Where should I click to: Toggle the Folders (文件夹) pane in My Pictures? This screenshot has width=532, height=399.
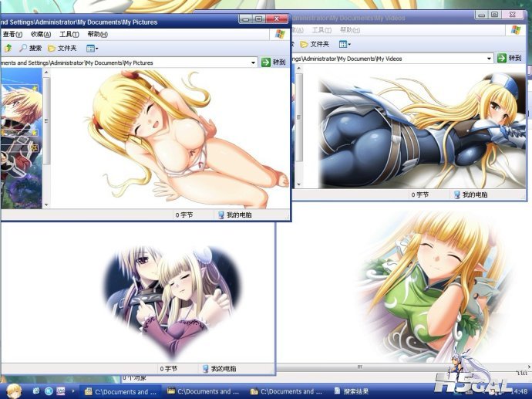point(62,48)
